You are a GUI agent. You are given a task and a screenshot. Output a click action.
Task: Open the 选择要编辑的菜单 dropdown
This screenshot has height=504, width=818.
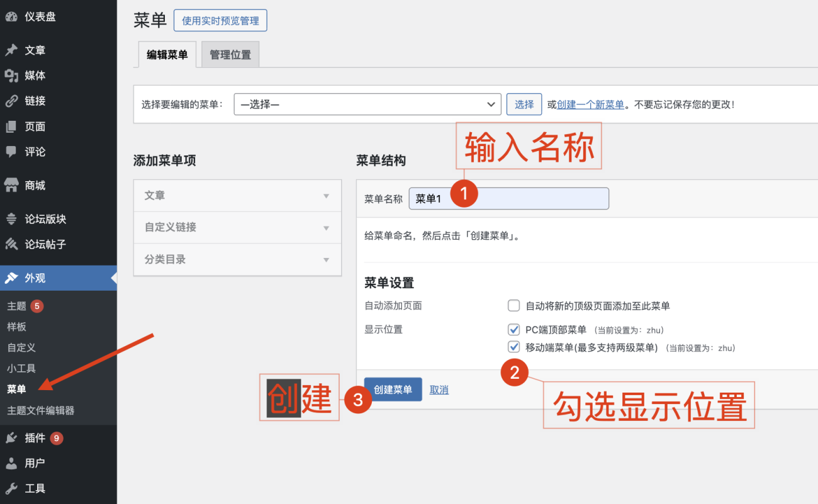point(367,104)
